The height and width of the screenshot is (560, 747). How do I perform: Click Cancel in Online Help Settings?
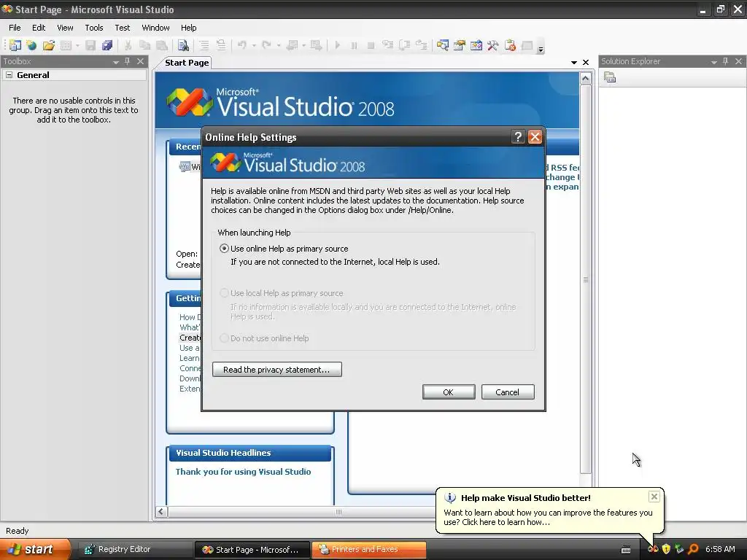(x=508, y=392)
